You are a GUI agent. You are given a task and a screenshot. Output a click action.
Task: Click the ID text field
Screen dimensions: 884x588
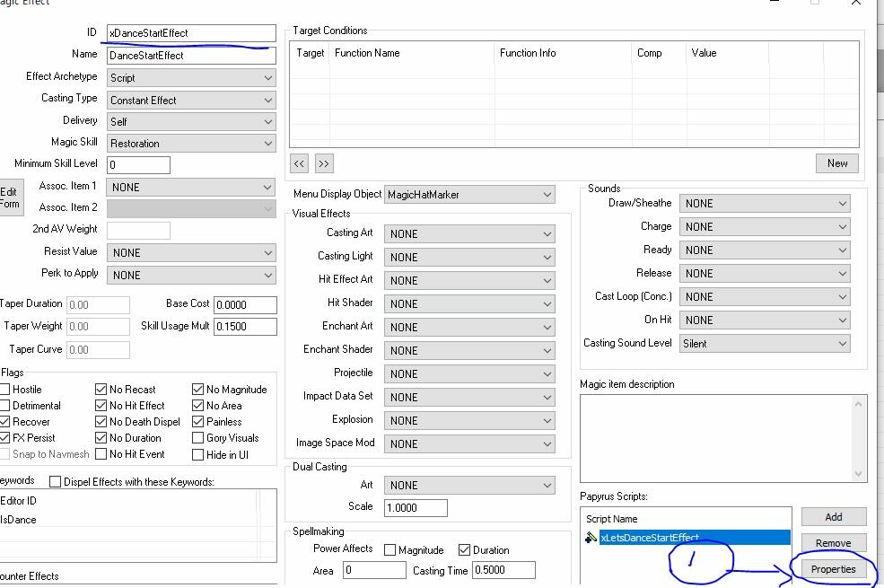[x=191, y=32]
